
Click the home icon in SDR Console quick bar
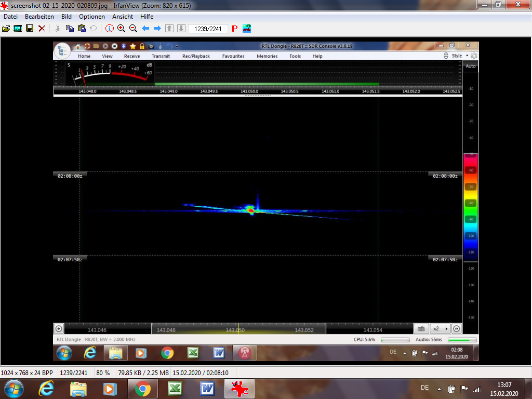[78, 46]
